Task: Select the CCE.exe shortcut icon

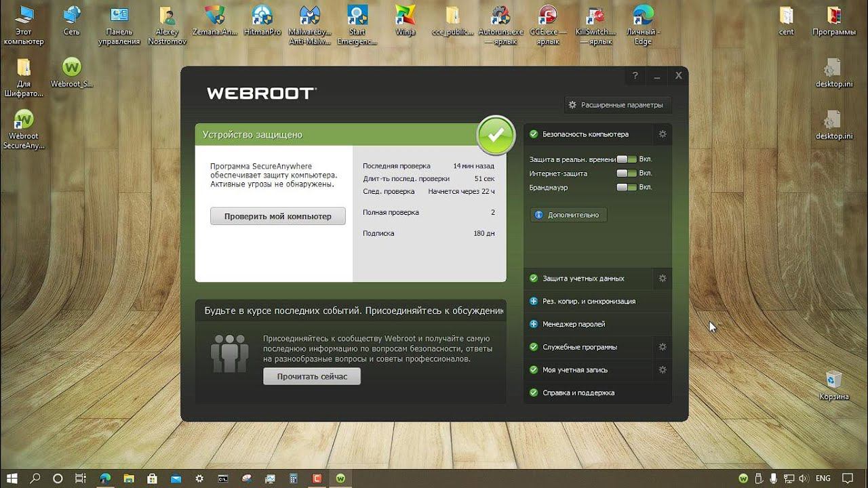Action: (x=547, y=26)
